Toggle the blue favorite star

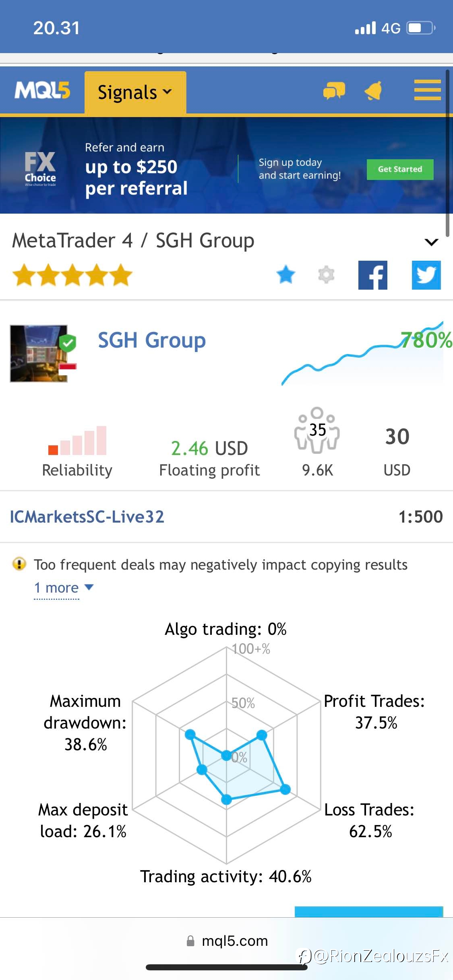[x=286, y=275]
